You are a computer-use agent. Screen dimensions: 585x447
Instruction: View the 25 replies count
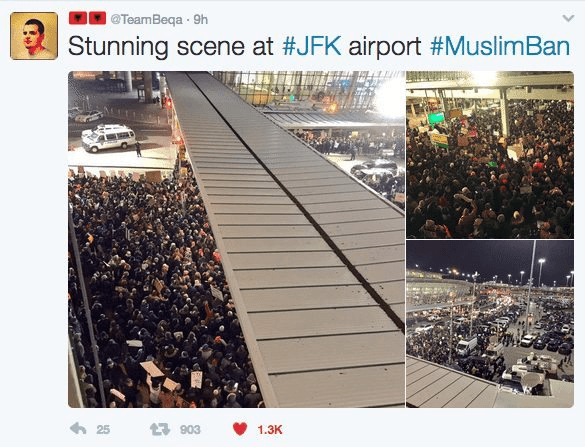point(103,430)
